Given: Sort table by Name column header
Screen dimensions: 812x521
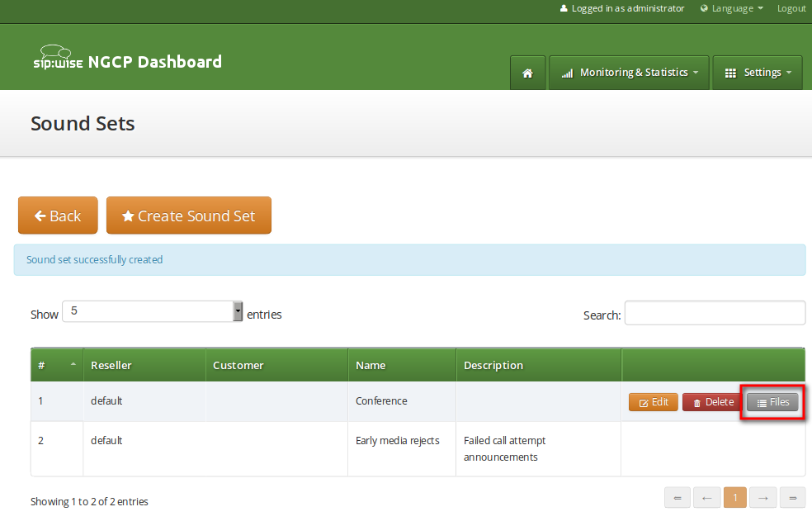Looking at the screenshot, I should [x=371, y=365].
